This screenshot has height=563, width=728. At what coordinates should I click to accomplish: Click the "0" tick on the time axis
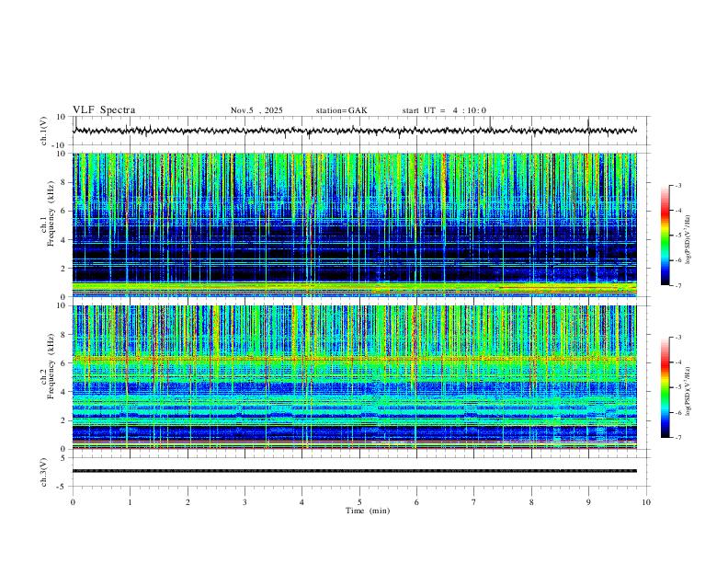pos(73,502)
